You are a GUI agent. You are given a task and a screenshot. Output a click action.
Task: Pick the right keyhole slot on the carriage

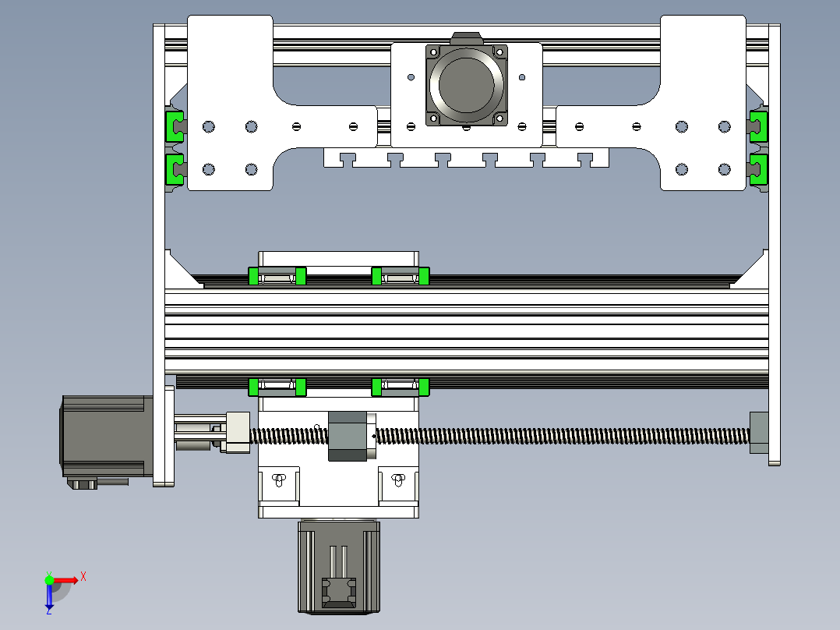[398, 480]
